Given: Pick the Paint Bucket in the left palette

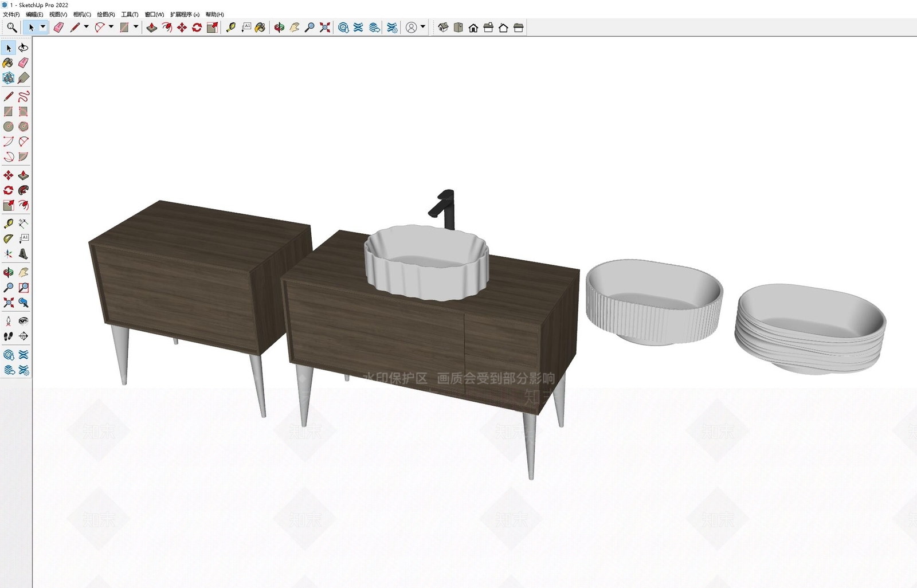Looking at the screenshot, I should [8, 62].
